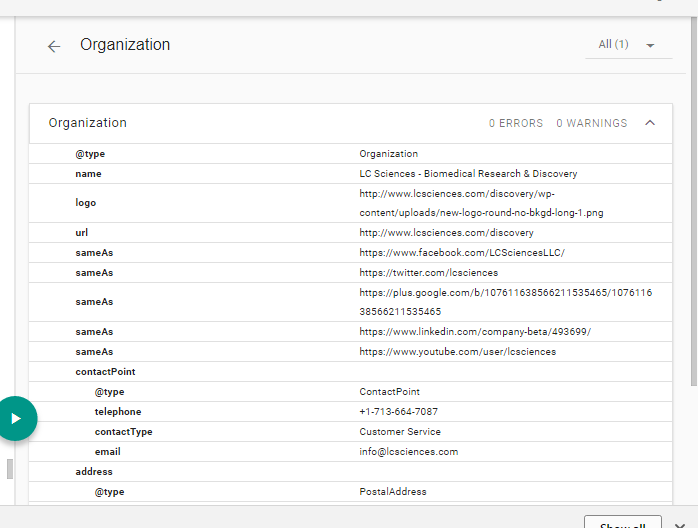
Task: Click the address property row
Action: click(350, 472)
